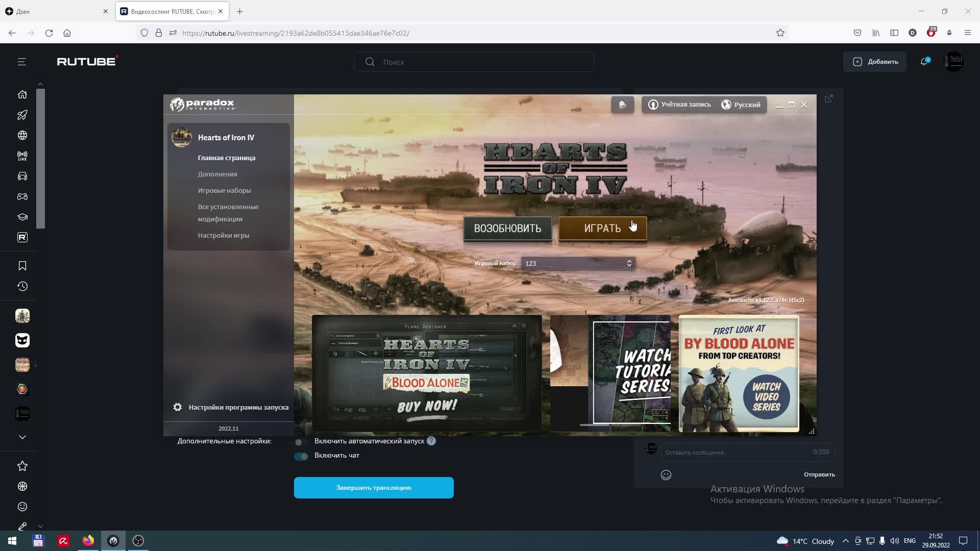Open the playset dropdown showing 123

click(578, 263)
